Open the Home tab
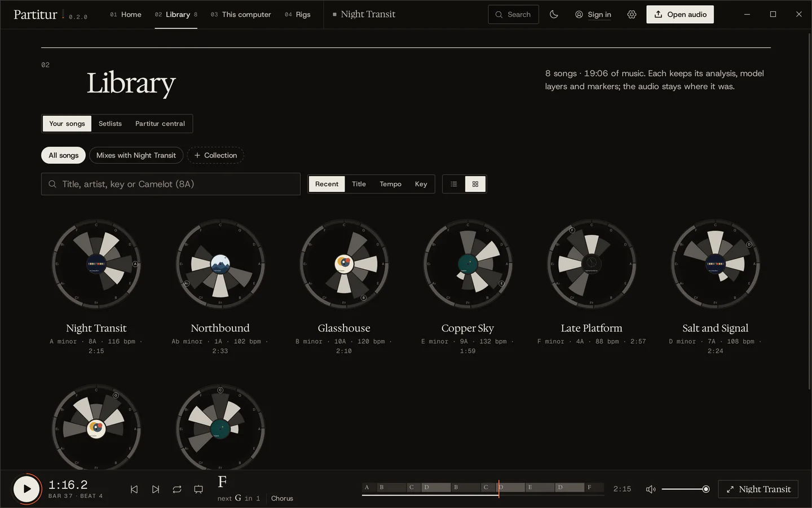This screenshot has width=812, height=508. pyautogui.click(x=126, y=15)
